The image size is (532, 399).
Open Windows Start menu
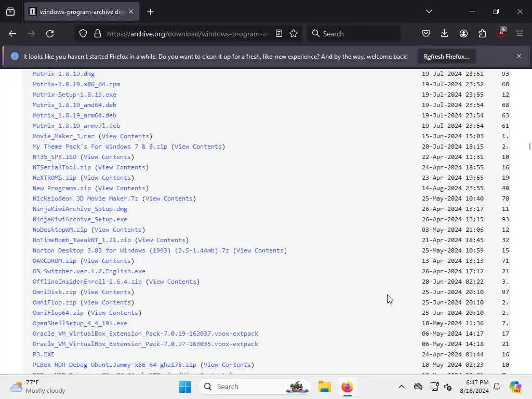coord(185,387)
